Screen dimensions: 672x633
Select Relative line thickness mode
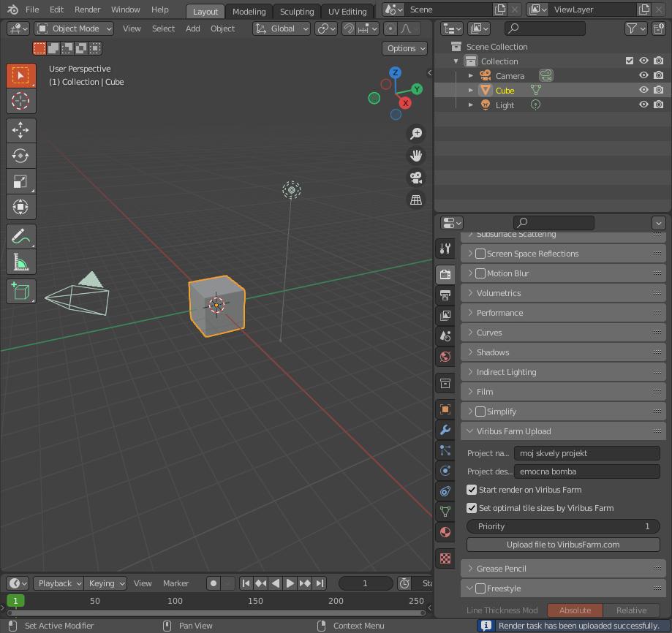631,610
